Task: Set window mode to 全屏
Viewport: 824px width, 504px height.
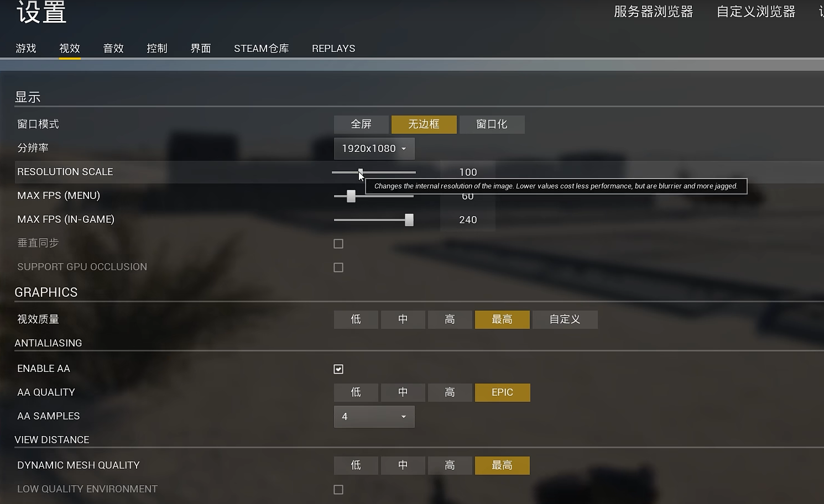Action: (361, 124)
